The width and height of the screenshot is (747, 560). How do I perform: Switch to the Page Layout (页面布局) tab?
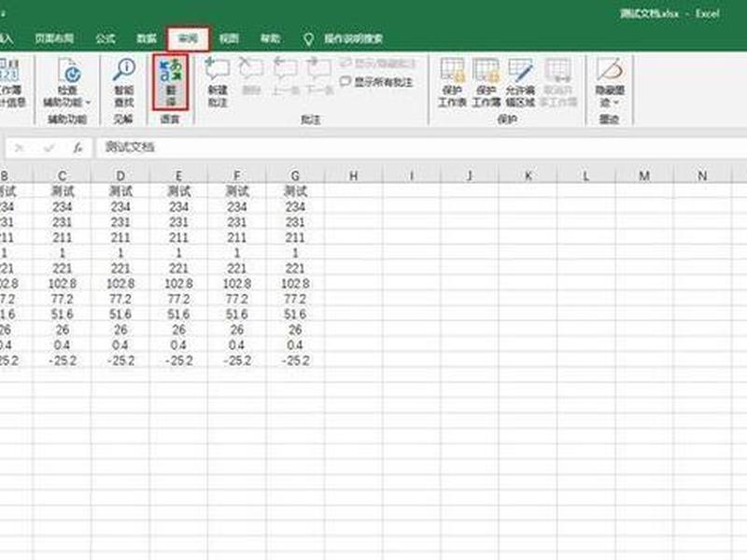click(54, 38)
